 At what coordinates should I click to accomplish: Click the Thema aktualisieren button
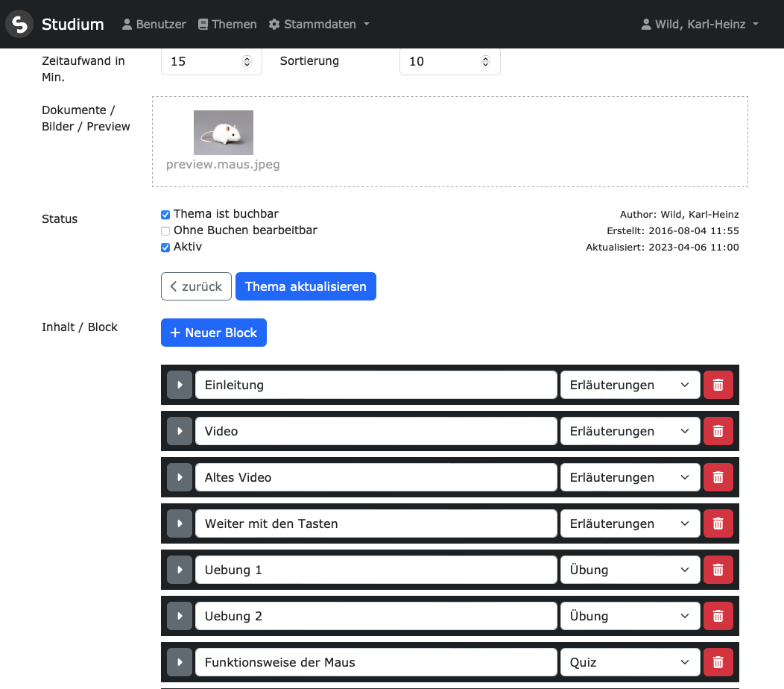point(306,286)
